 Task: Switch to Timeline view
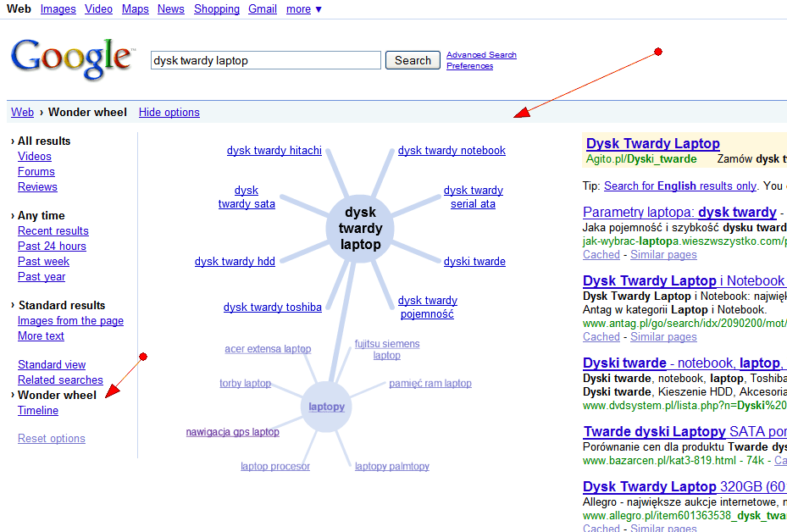[38, 411]
